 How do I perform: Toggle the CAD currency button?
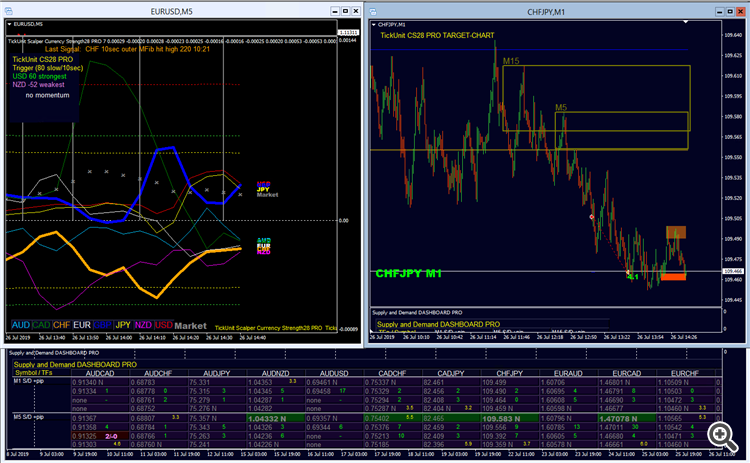pos(41,325)
